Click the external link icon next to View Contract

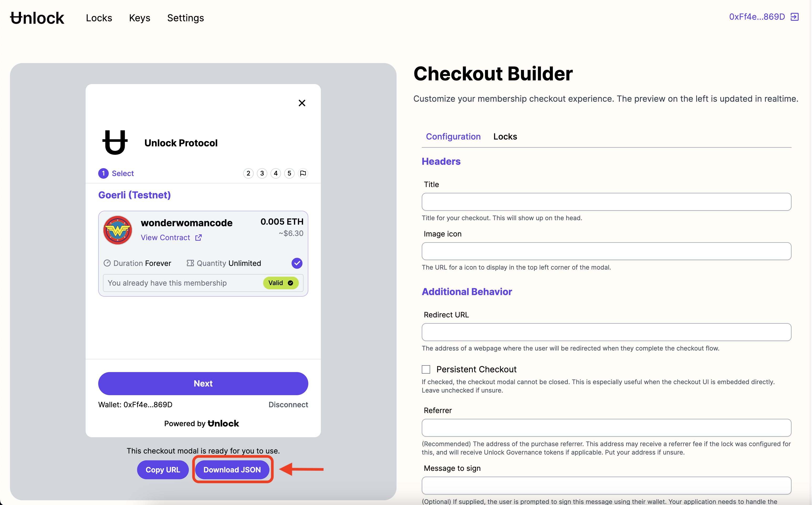(198, 237)
